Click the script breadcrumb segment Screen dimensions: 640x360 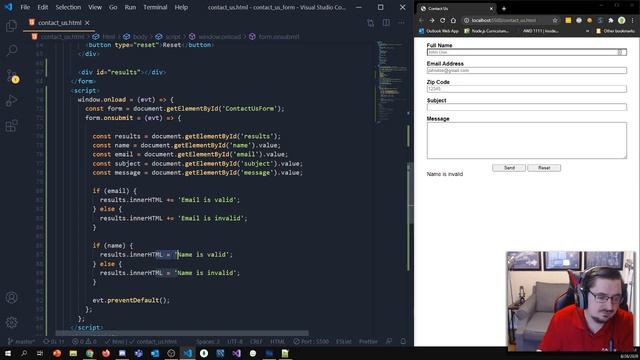click(168, 37)
